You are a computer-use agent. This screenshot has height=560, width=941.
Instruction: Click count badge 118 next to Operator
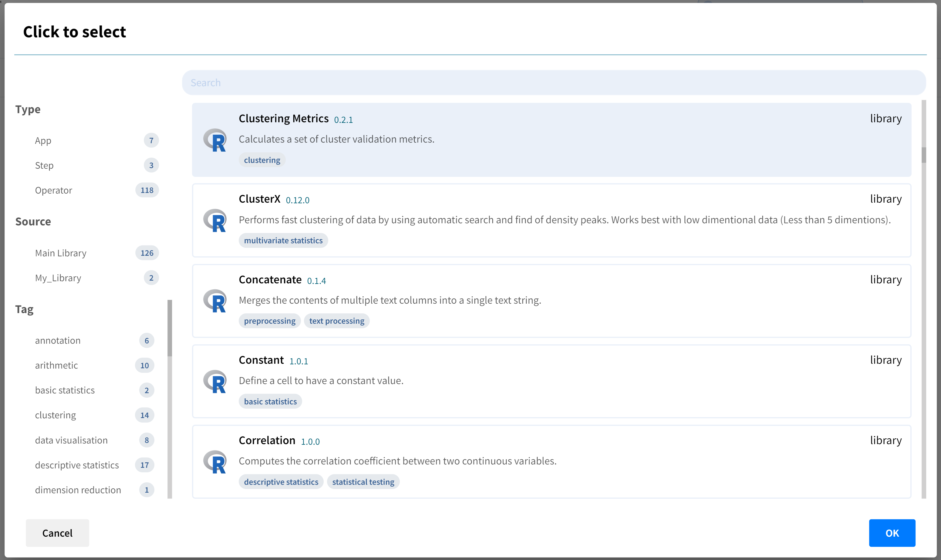click(x=147, y=190)
